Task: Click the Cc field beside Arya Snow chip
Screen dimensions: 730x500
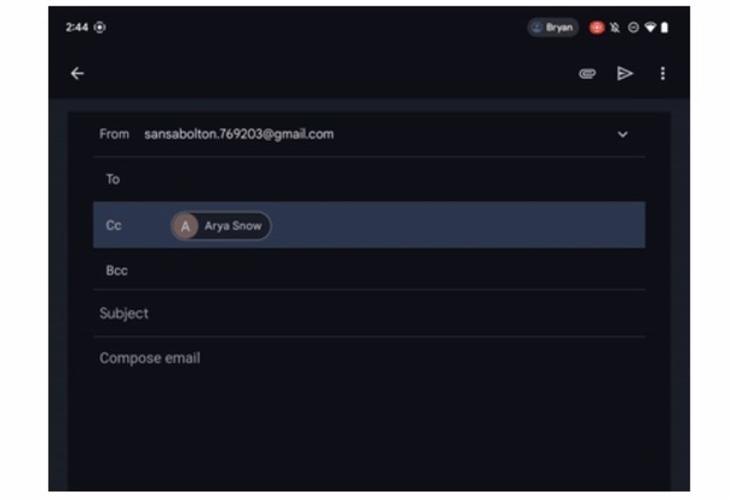Action: [x=450, y=226]
